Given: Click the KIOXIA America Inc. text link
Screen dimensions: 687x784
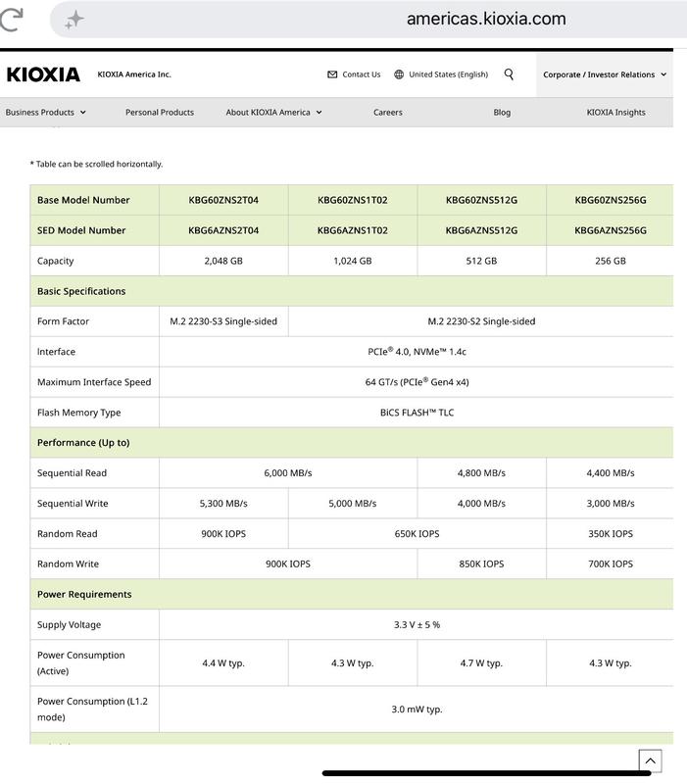Looking at the screenshot, I should [134, 74].
